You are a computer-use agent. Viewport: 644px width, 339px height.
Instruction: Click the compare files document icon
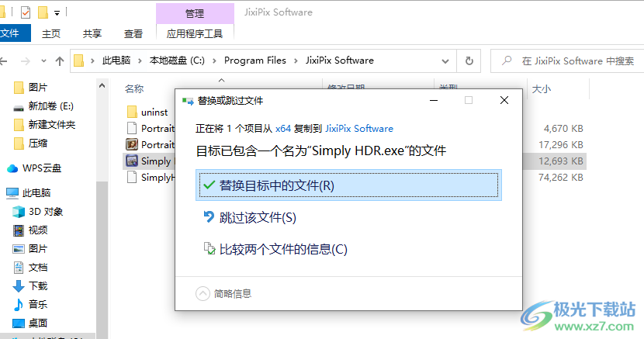[209, 248]
